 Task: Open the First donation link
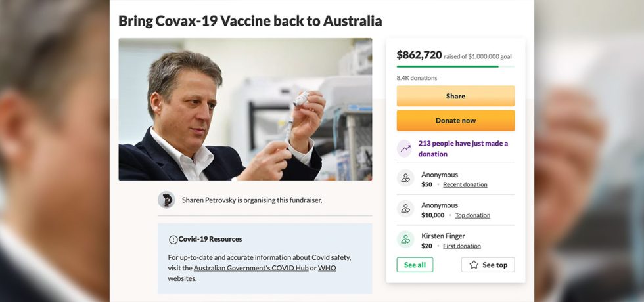[x=461, y=246]
